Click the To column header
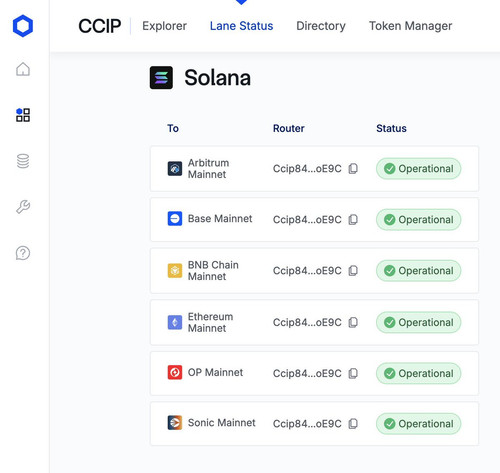The width and height of the screenshot is (500, 473). [173, 128]
